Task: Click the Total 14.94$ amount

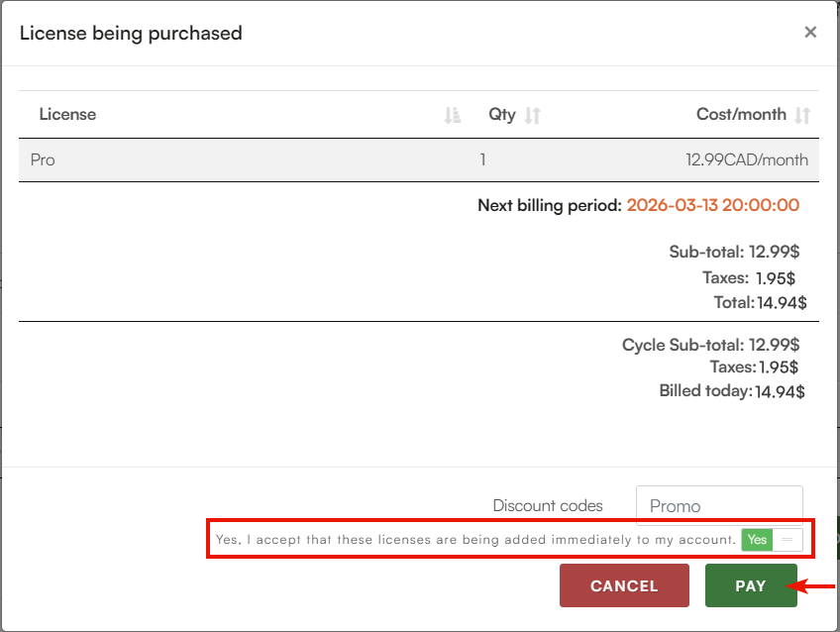Action: point(781,302)
